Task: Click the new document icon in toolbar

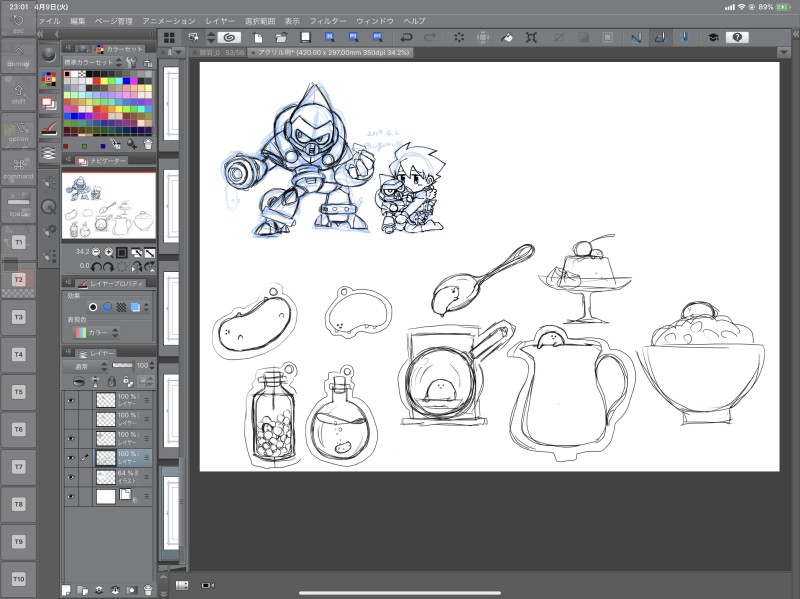Action: (x=257, y=37)
